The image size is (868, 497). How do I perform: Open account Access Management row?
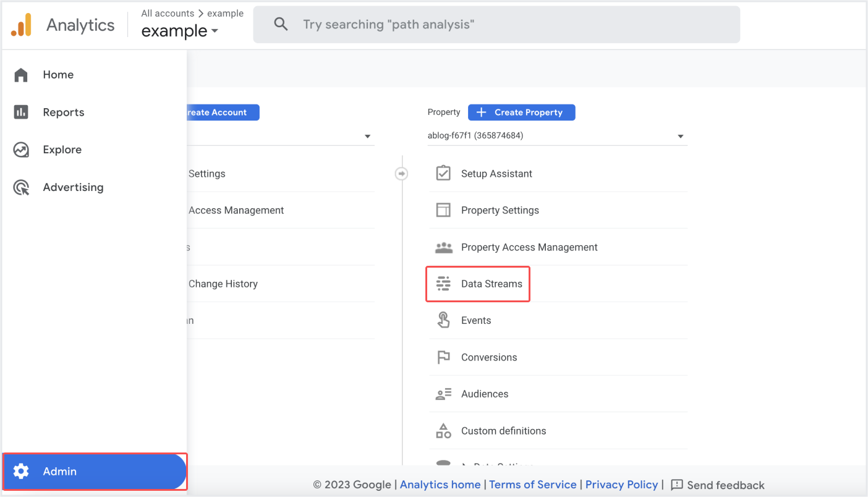281,210
